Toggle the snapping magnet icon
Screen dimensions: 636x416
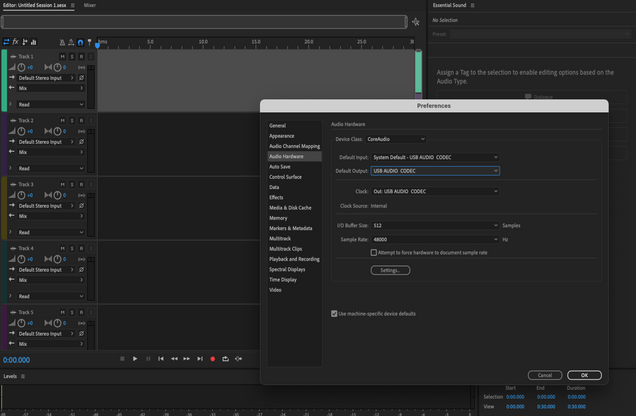click(x=80, y=42)
